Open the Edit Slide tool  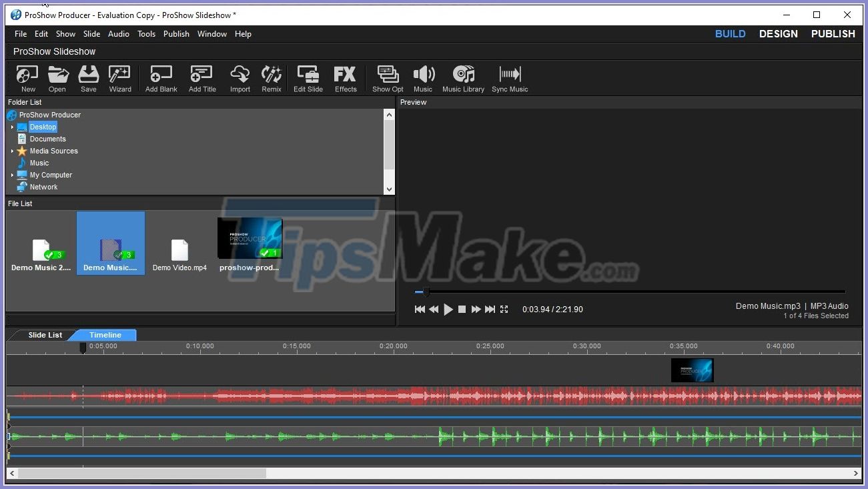coord(308,78)
